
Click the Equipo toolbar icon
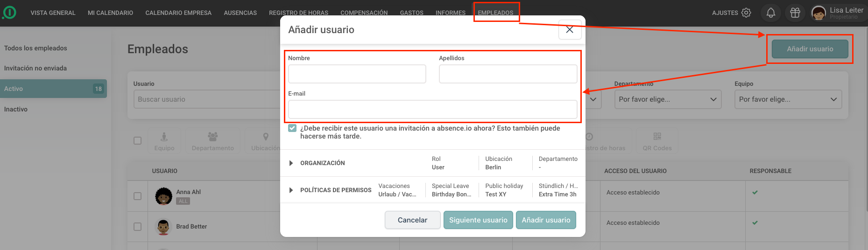pos(164,141)
